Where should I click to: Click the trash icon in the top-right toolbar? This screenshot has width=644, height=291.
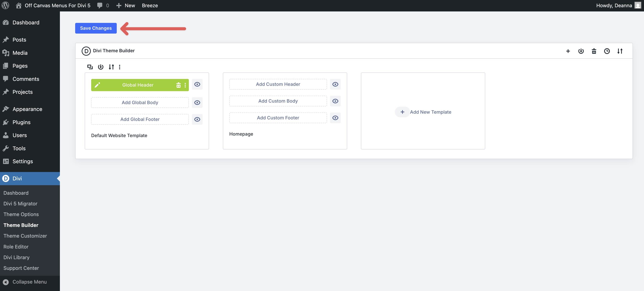click(594, 51)
